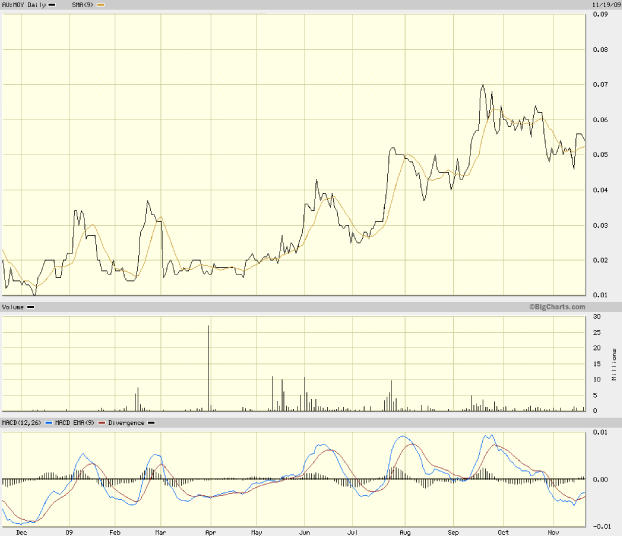622x536 pixels.
Task: Click the price peak in late September
Action: coord(483,86)
